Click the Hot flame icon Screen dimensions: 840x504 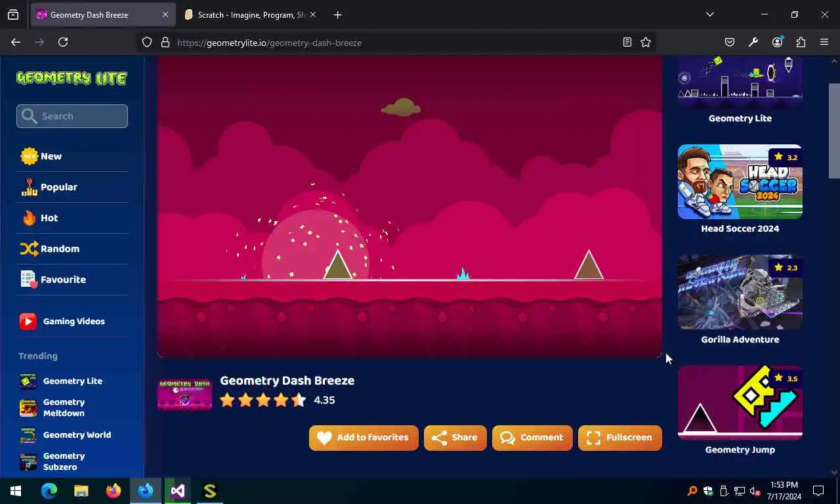[29, 218]
